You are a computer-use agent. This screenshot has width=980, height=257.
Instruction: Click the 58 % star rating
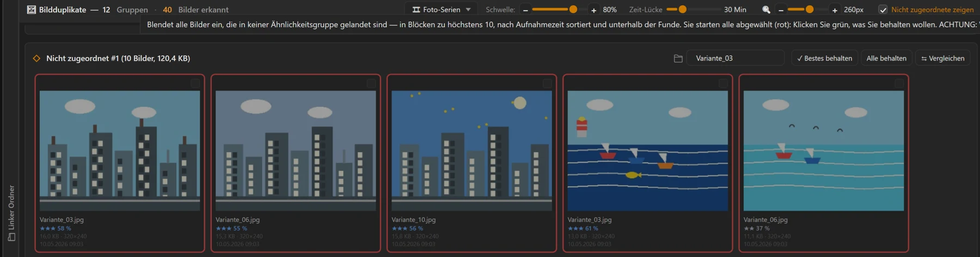pyautogui.click(x=56, y=229)
